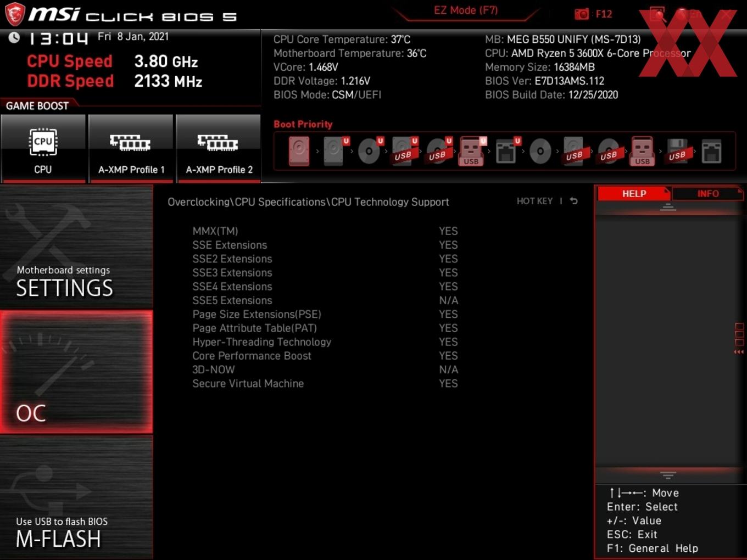Click the date Fri 8 Jan, 2021
This screenshot has height=560, width=747.
click(133, 36)
